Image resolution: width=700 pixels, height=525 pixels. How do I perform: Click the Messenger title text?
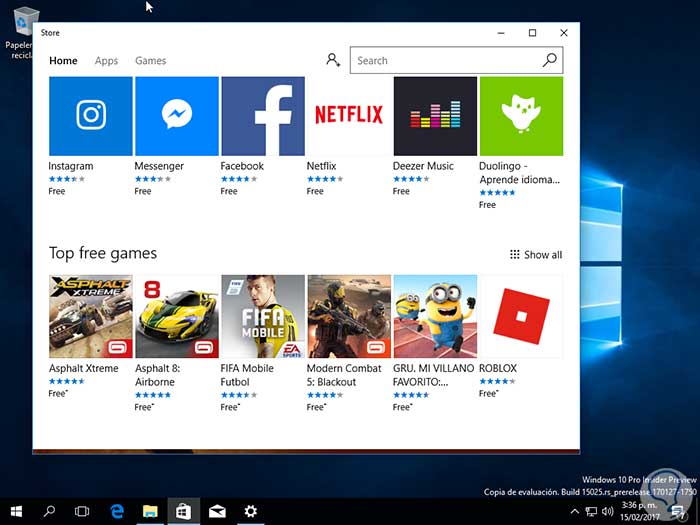point(159,166)
